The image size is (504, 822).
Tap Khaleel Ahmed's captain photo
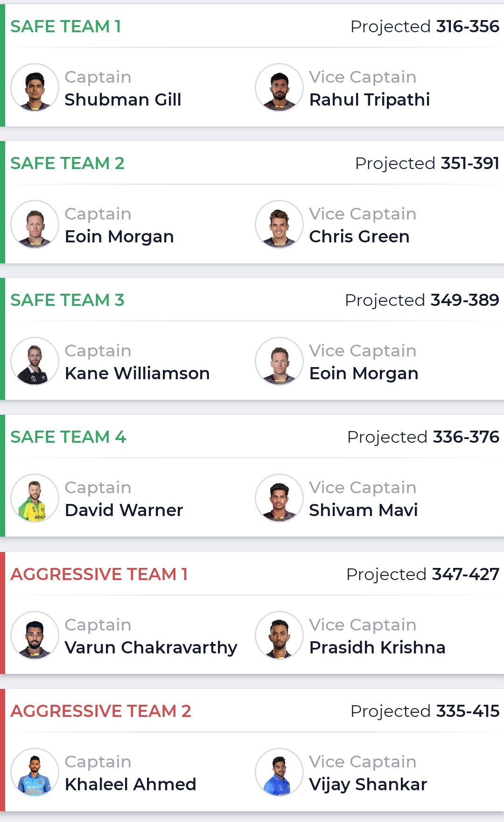pyautogui.click(x=35, y=772)
